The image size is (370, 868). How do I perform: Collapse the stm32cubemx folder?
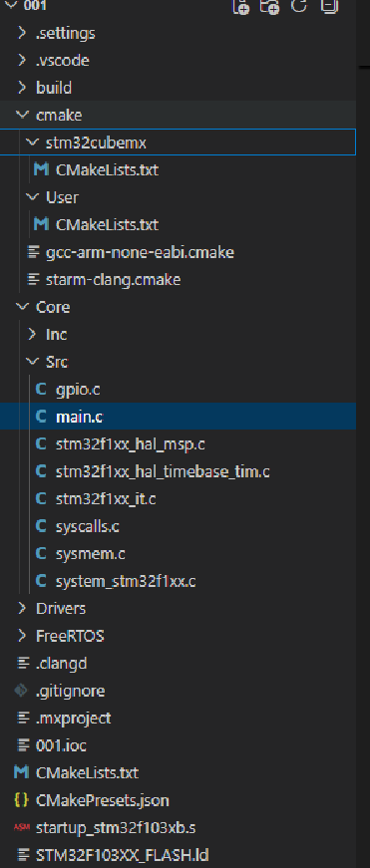click(32, 143)
